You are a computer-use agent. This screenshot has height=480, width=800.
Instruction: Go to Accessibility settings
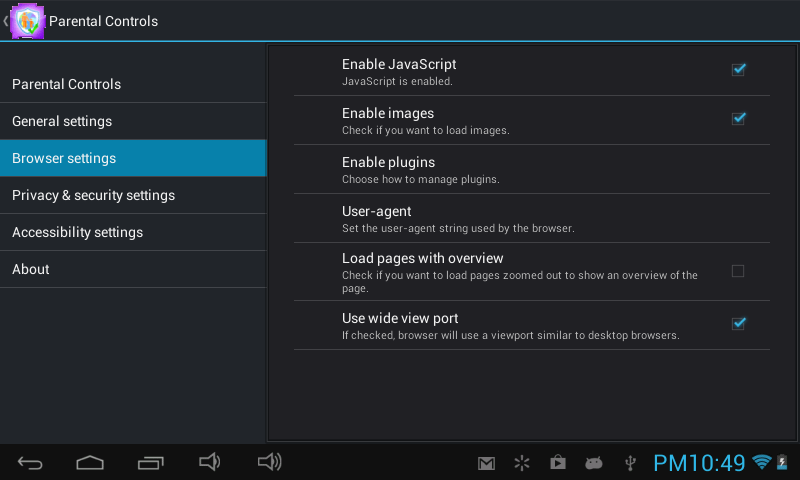[133, 232]
